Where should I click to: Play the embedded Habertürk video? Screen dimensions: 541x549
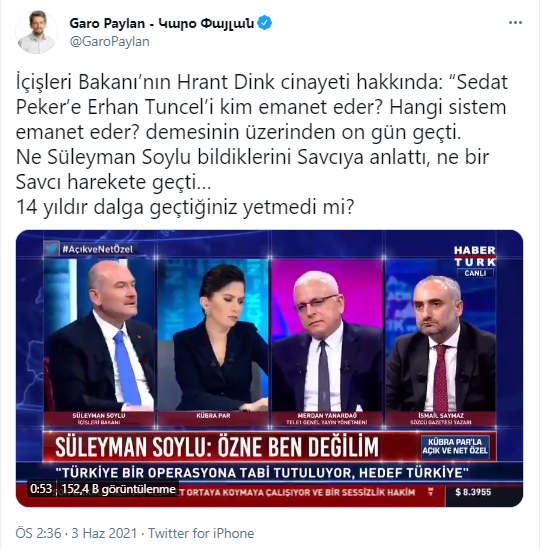click(x=269, y=368)
